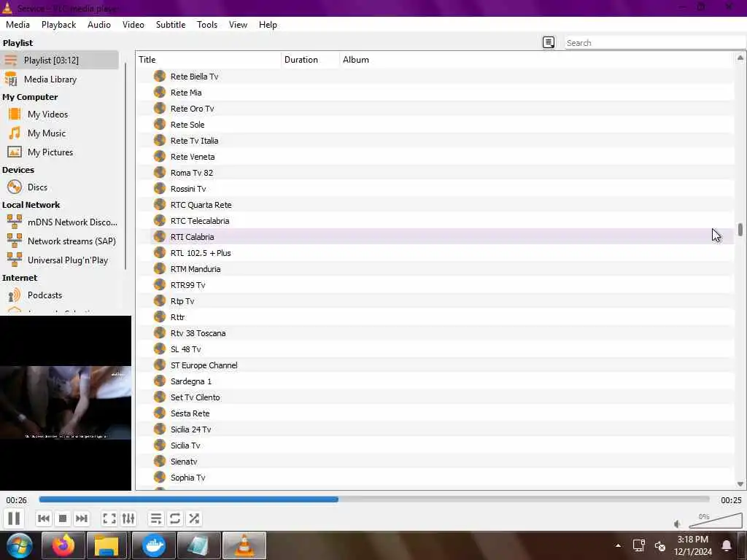Toggle the playlist view button
This screenshot has height=560, width=747.
click(x=156, y=518)
